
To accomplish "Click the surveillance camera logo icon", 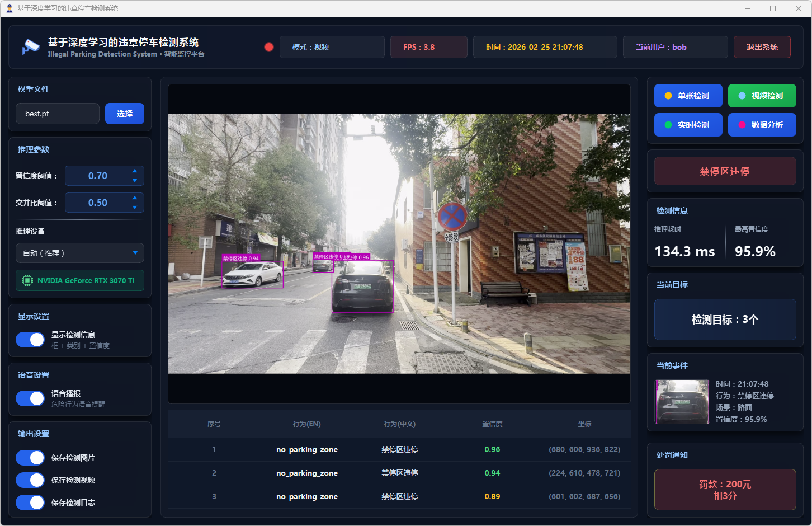I will tap(30, 47).
